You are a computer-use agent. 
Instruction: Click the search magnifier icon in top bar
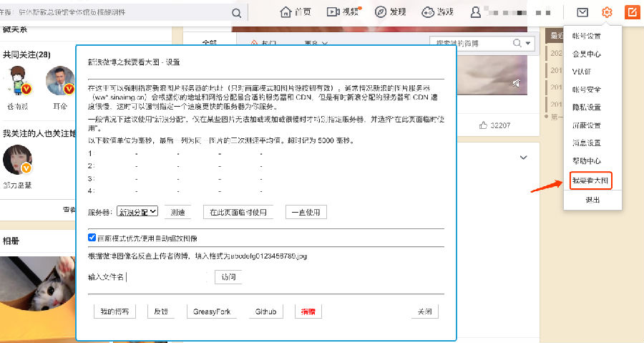click(x=236, y=13)
